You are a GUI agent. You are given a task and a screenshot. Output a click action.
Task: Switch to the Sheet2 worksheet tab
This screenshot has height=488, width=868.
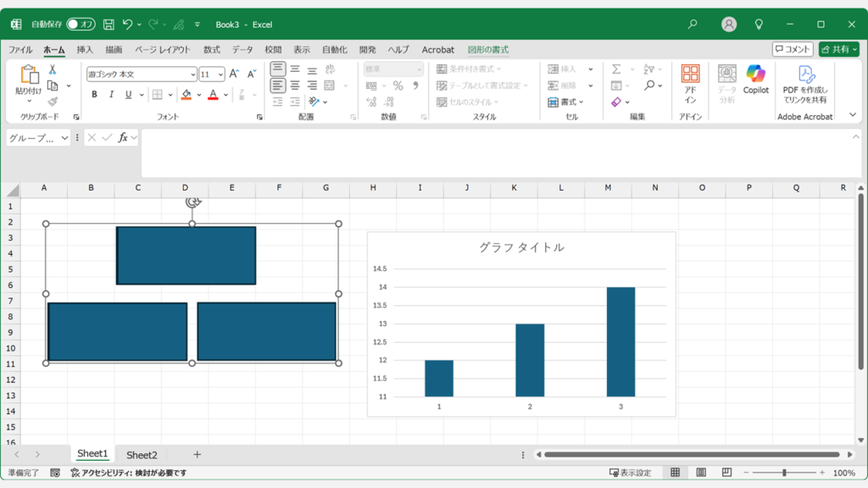pyautogui.click(x=142, y=455)
